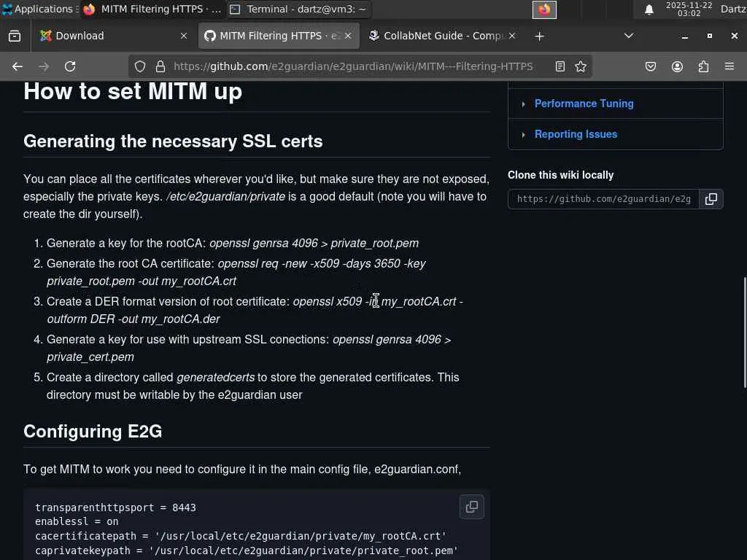The height and width of the screenshot is (560, 747).
Task: Open the Firefox account profile icon
Action: point(677,66)
